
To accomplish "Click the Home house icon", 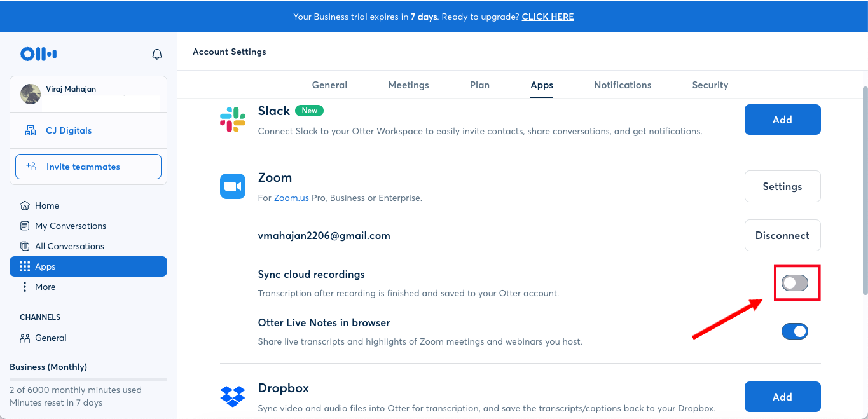I will [x=25, y=205].
